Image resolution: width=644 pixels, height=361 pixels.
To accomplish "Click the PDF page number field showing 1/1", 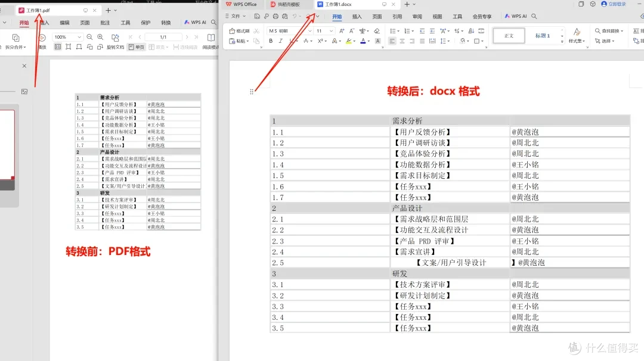I will pyautogui.click(x=163, y=37).
